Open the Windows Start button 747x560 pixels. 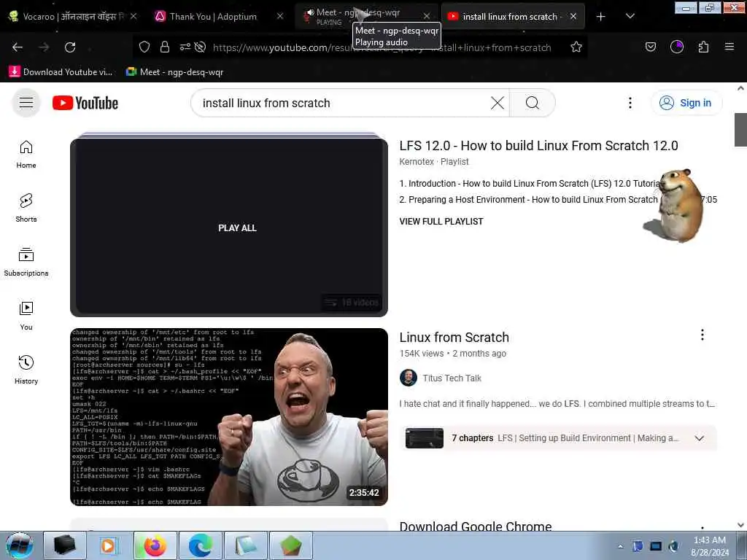coord(20,545)
